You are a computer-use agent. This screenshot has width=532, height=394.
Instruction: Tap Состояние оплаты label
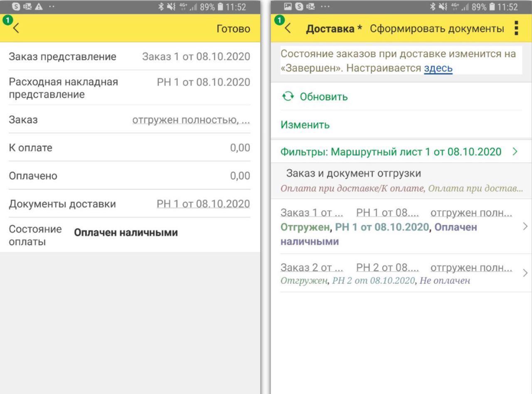point(35,235)
